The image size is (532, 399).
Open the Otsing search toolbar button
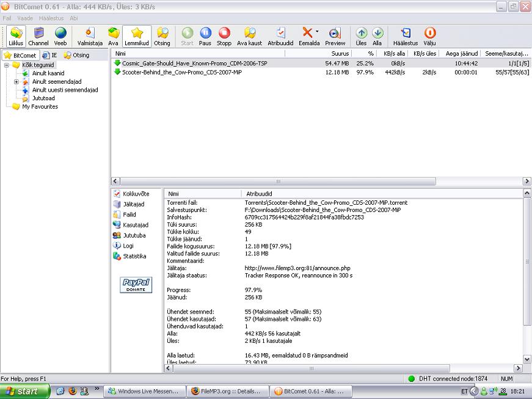click(162, 36)
